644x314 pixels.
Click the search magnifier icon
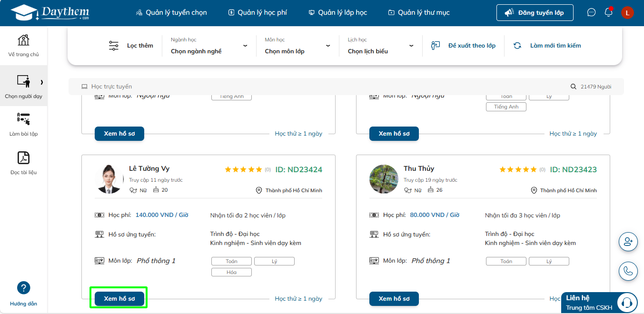pos(574,87)
